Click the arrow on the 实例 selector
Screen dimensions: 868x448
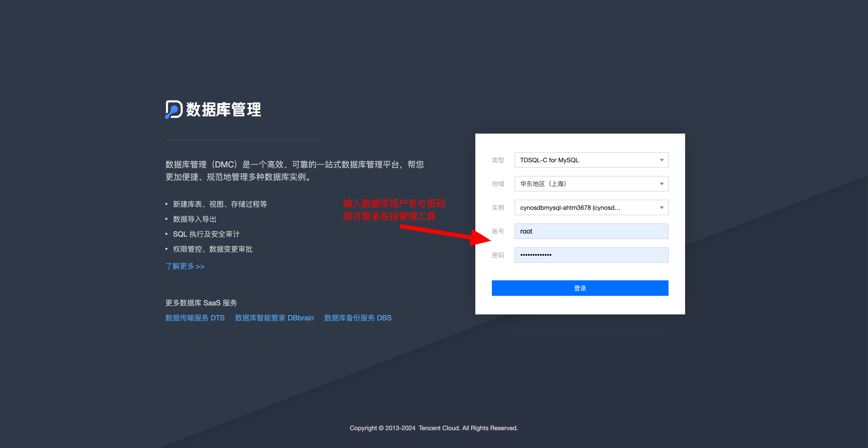[x=661, y=208]
